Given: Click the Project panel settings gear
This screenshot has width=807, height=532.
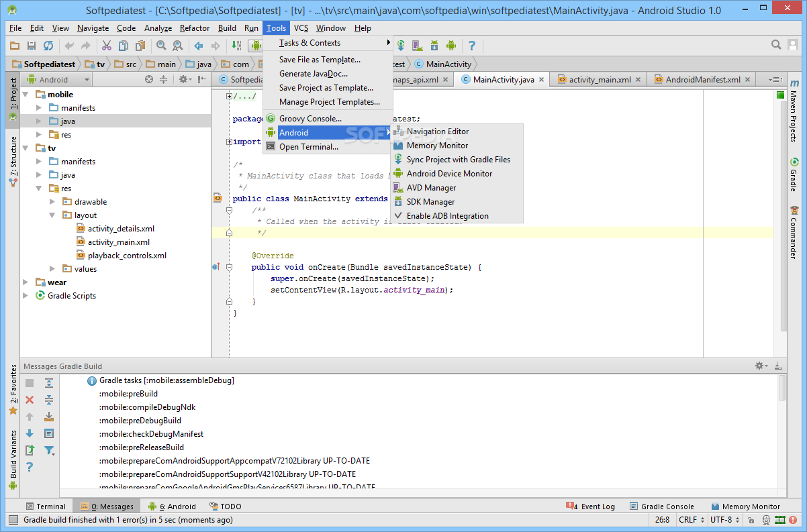Looking at the screenshot, I should point(184,79).
